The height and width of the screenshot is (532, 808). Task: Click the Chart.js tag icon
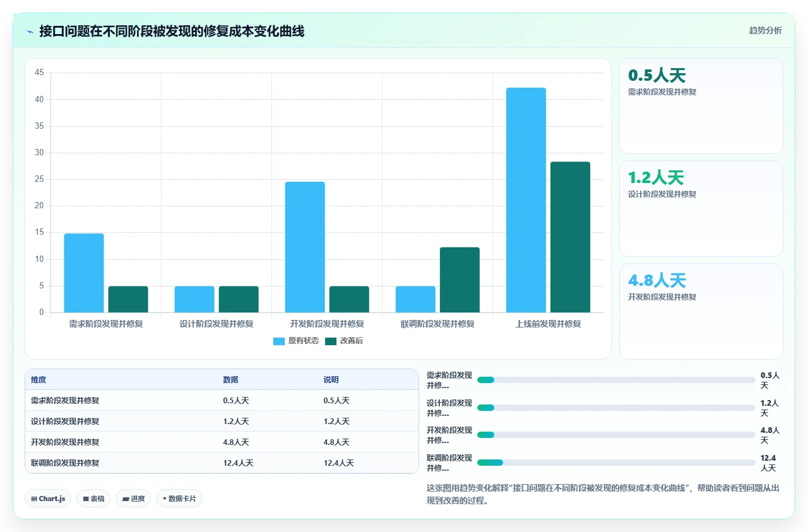pos(34,499)
